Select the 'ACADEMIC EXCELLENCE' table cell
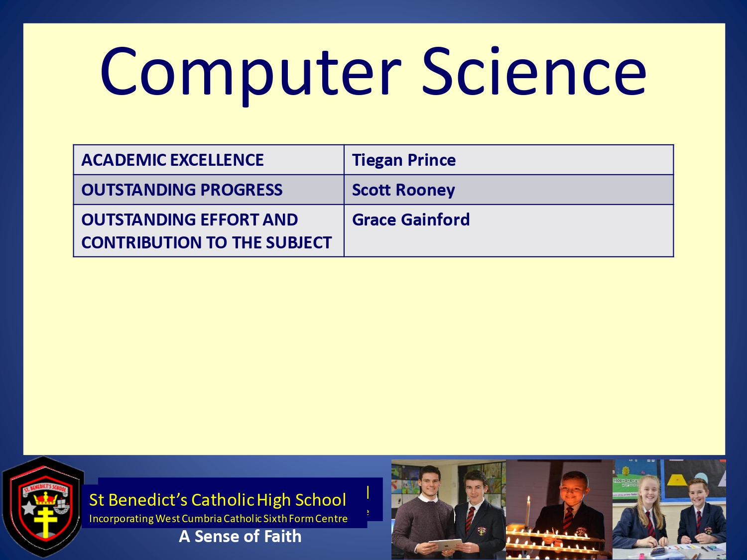Screen dimensions: 747x560 pyautogui.click(x=208, y=160)
